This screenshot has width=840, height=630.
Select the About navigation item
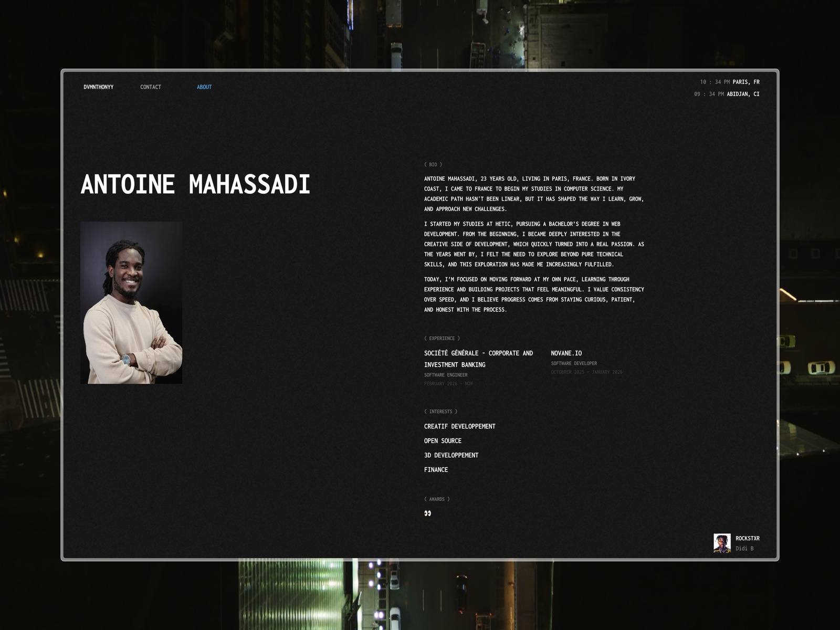click(204, 87)
